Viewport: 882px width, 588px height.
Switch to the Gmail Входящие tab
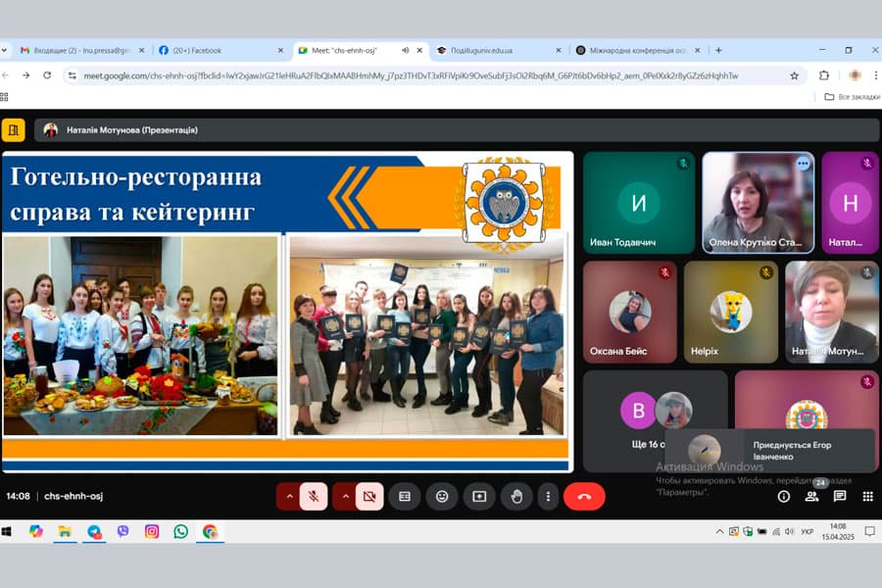point(78,50)
